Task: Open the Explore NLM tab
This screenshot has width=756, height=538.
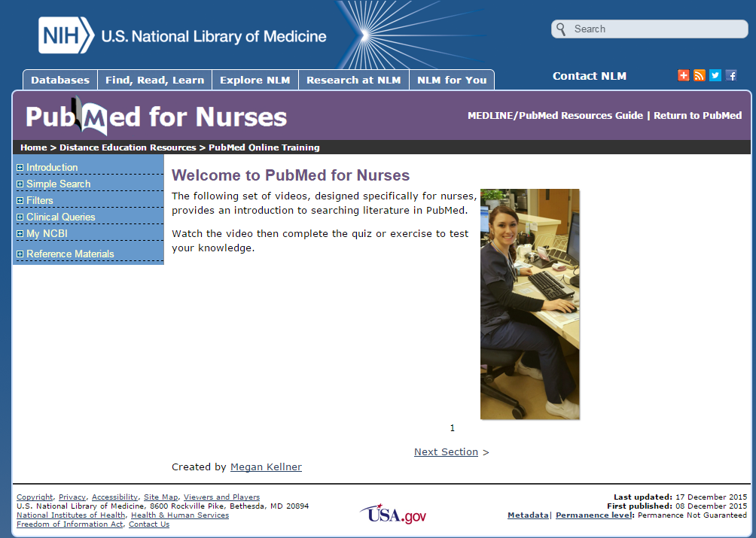Action: coord(255,80)
